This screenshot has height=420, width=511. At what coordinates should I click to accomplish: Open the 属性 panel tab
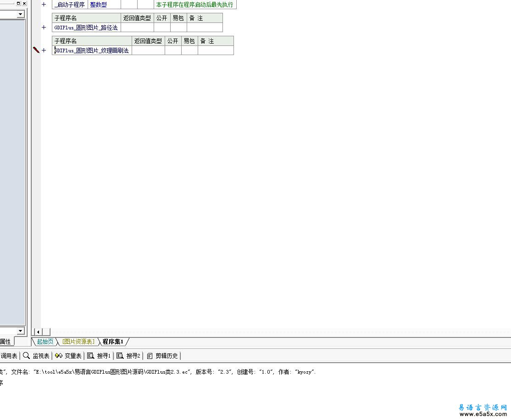[6, 342]
